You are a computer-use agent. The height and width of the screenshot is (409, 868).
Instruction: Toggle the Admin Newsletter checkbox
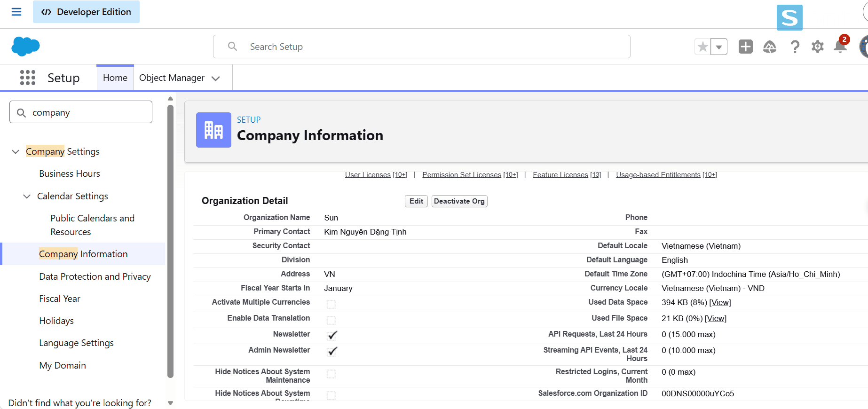click(x=332, y=352)
